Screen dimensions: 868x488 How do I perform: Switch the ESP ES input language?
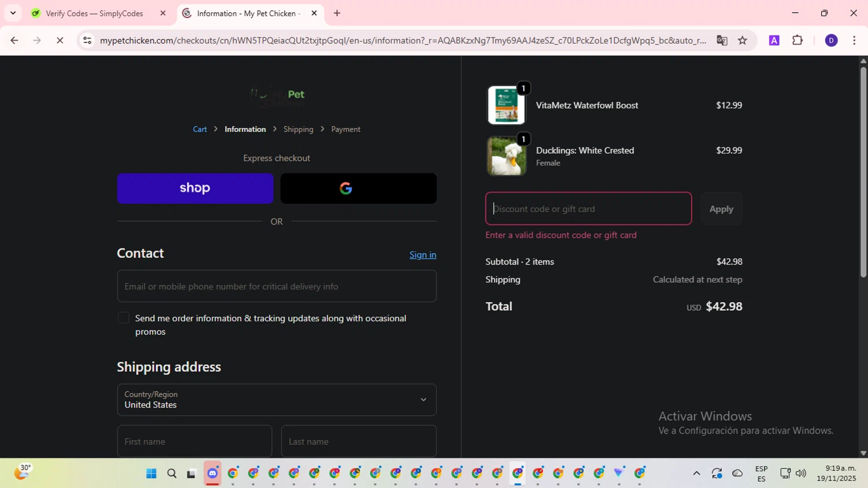[x=762, y=474]
